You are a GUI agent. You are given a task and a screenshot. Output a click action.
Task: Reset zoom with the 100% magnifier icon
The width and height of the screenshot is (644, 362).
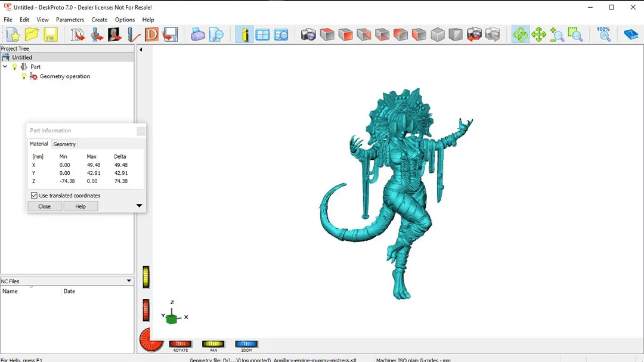pyautogui.click(x=603, y=35)
